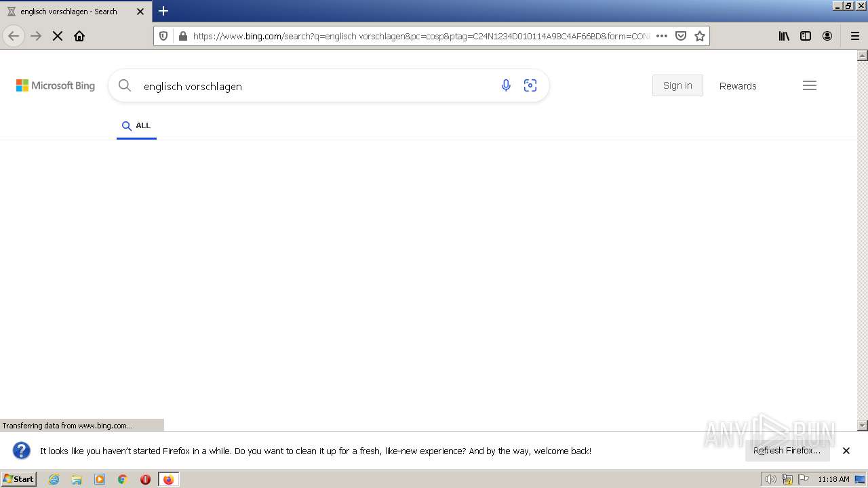Stop loading the page
Image resolution: width=868 pixels, height=488 pixels.
coord(58,36)
